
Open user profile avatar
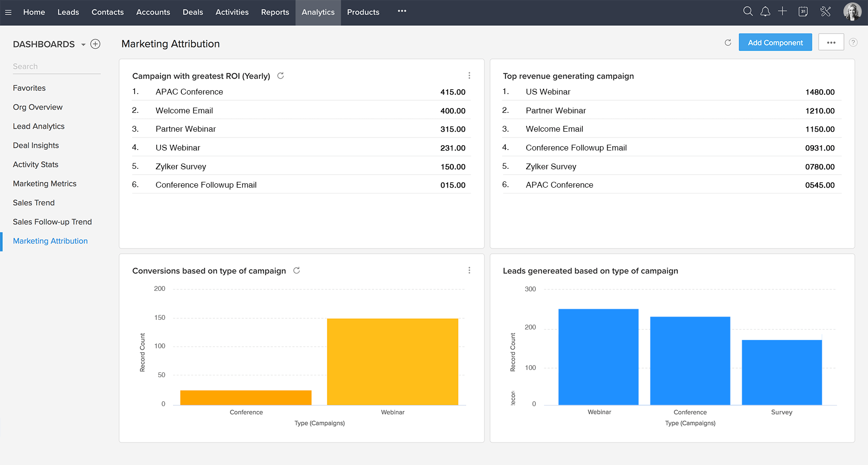(852, 12)
